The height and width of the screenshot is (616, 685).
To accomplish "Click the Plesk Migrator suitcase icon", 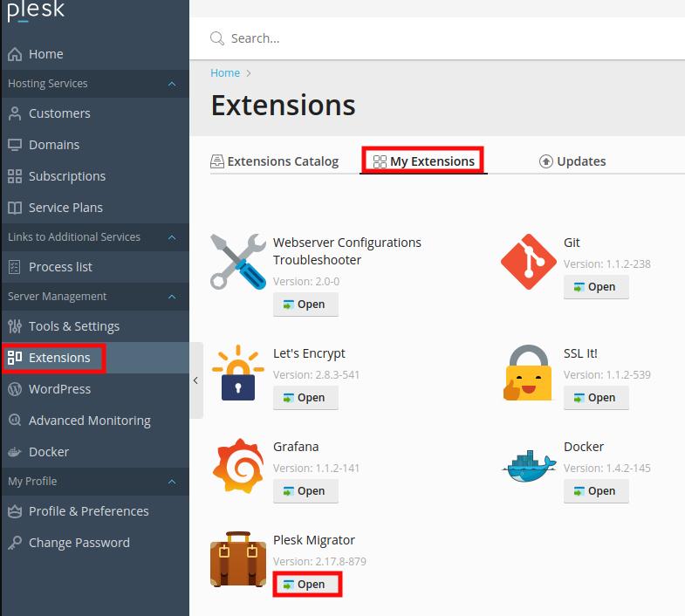I will [237, 559].
